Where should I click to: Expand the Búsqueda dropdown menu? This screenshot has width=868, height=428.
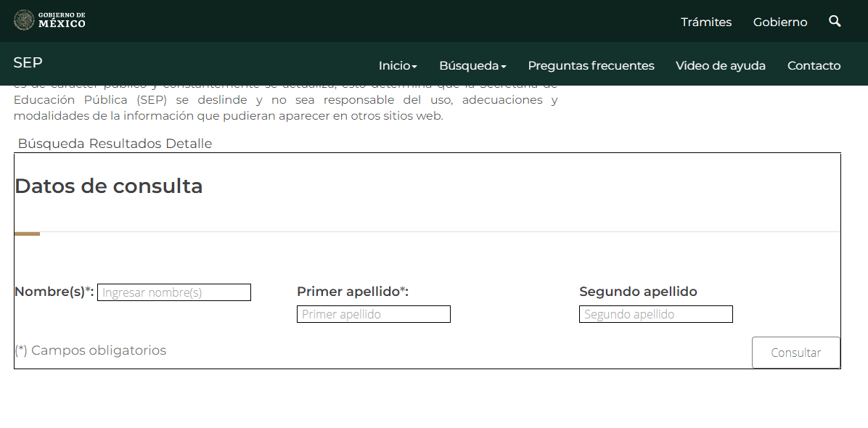tap(472, 66)
